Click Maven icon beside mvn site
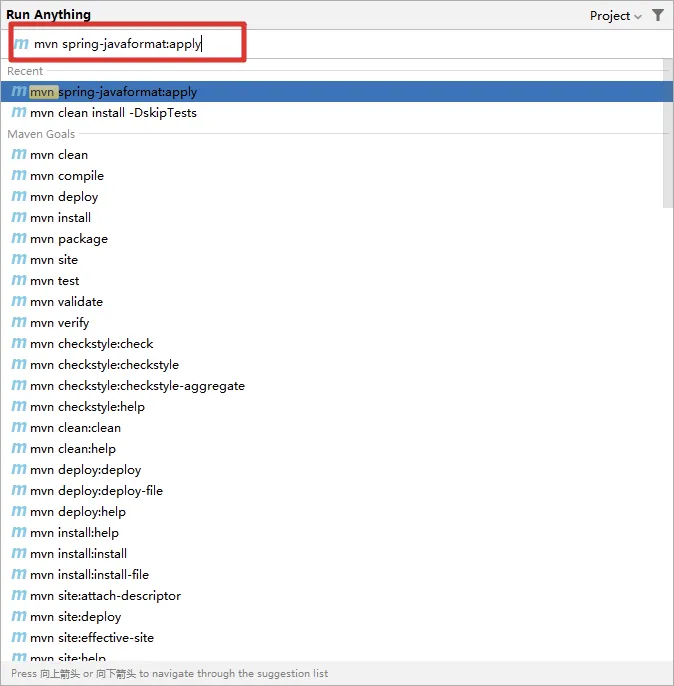This screenshot has height=686, width=674. (x=19, y=259)
